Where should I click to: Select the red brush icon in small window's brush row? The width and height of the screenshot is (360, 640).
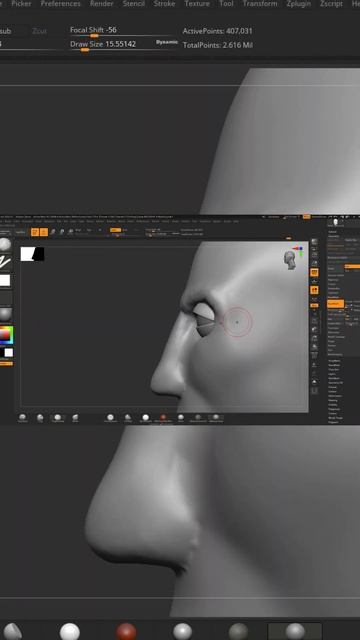click(x=163, y=418)
